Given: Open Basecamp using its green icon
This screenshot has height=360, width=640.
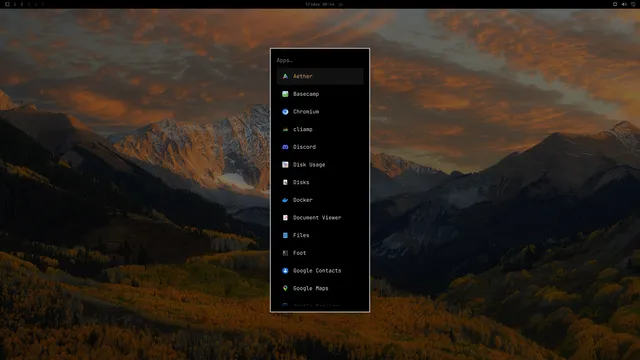Looking at the screenshot, I should [x=285, y=94].
